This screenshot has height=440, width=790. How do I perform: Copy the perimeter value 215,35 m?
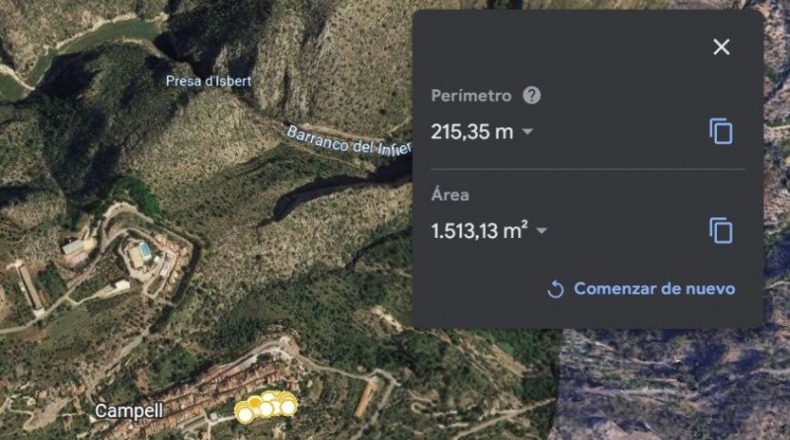(721, 132)
